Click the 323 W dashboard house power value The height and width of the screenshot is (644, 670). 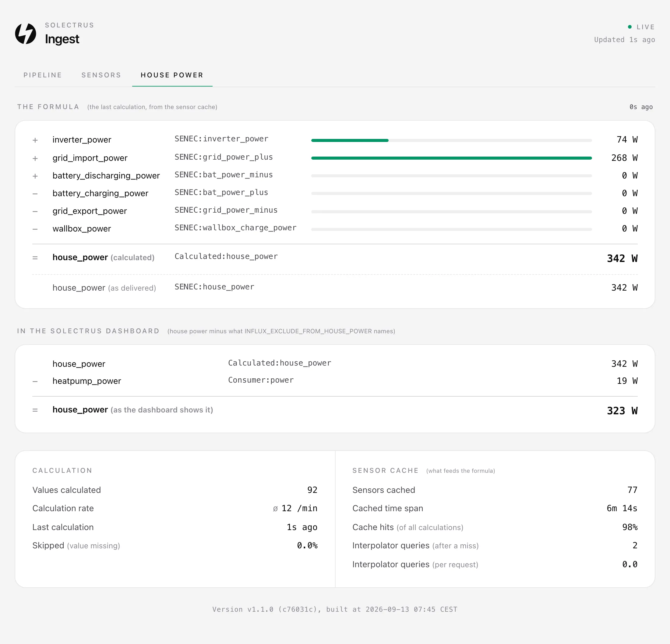coord(622,410)
